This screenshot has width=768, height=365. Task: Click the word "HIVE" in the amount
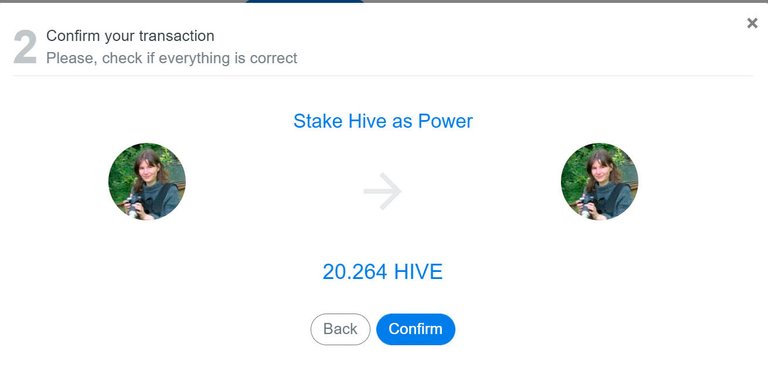419,271
